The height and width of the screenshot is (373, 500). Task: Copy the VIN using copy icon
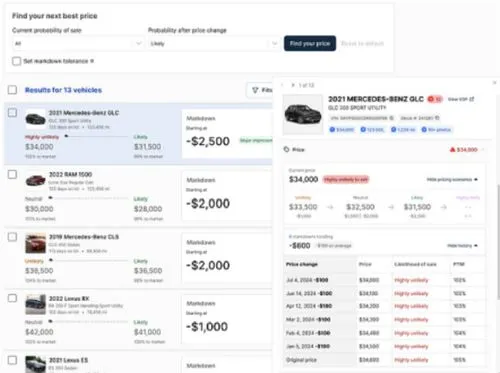pos(392,118)
